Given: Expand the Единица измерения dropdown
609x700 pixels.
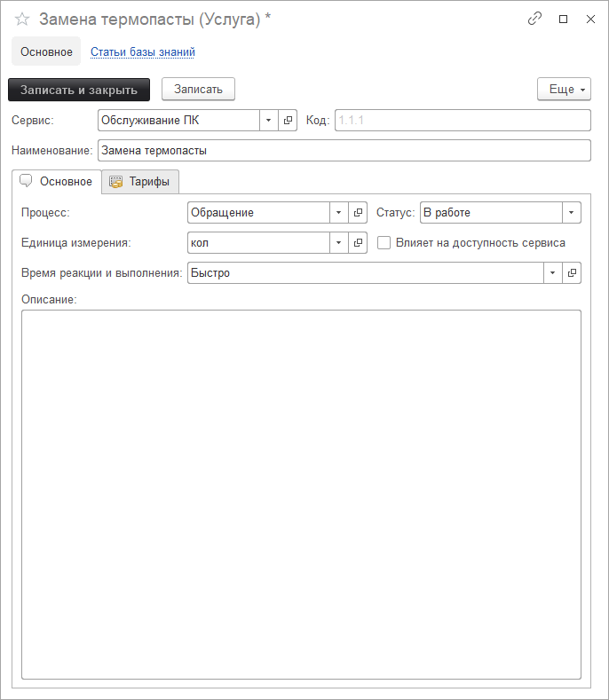Looking at the screenshot, I should (x=338, y=243).
